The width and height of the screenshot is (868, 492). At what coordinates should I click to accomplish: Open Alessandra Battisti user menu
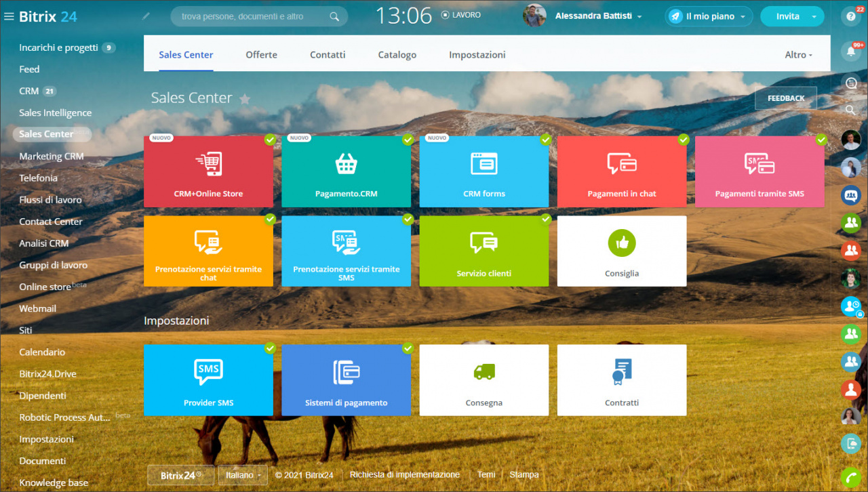(598, 16)
